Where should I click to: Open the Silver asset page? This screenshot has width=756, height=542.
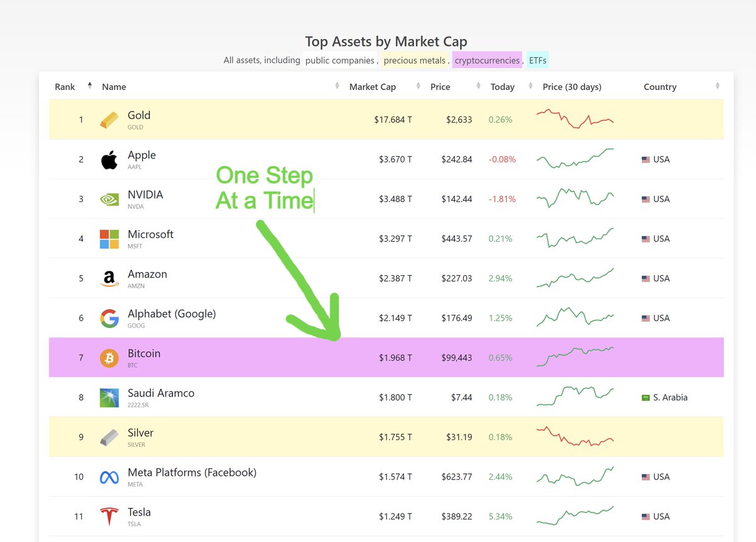click(x=140, y=432)
